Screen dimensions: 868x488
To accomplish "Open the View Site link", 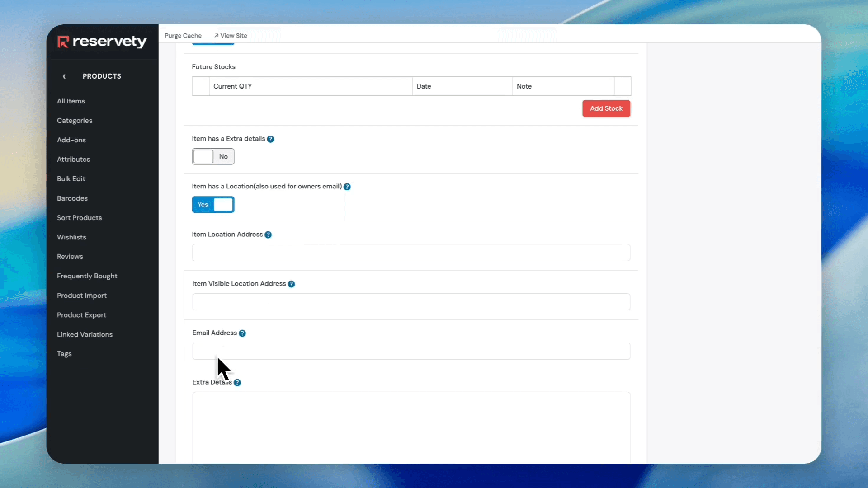I will (231, 36).
